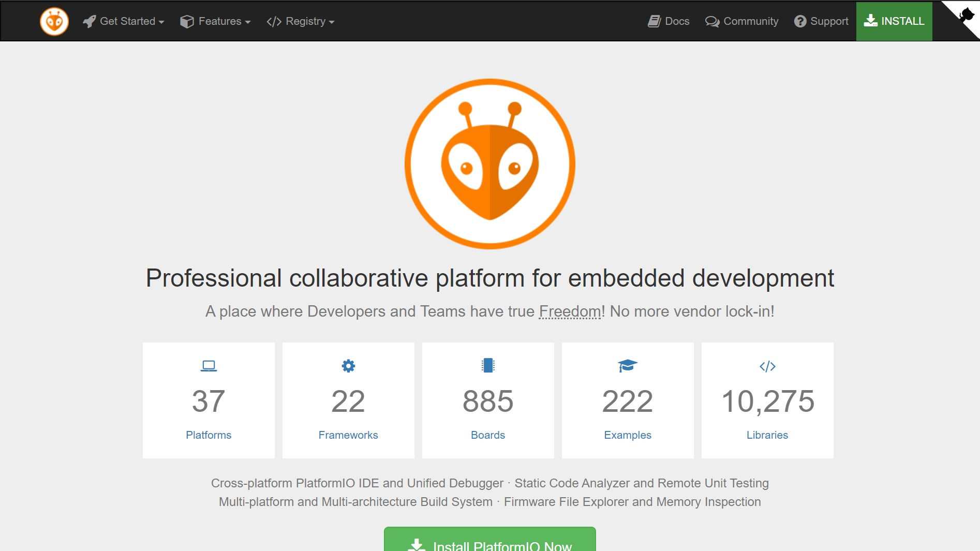Open the 885 Boards stat card
Image resolution: width=980 pixels, height=551 pixels.
(x=488, y=401)
